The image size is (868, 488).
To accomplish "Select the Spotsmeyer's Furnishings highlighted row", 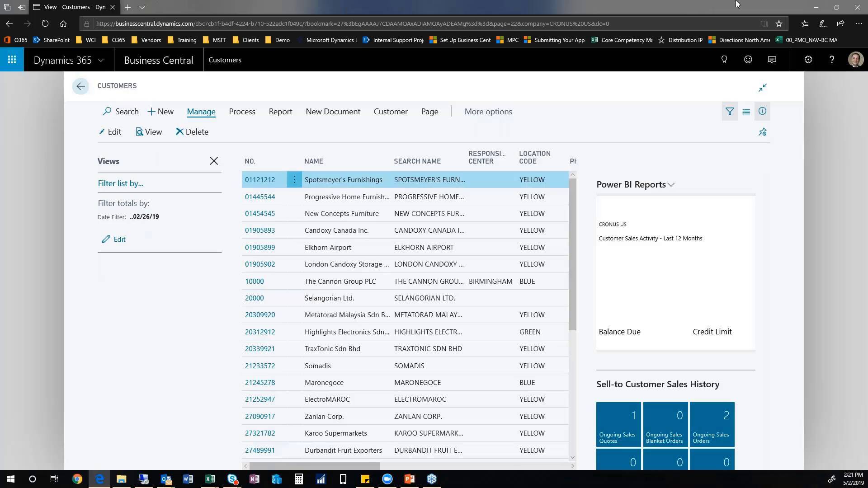I will click(x=344, y=179).
